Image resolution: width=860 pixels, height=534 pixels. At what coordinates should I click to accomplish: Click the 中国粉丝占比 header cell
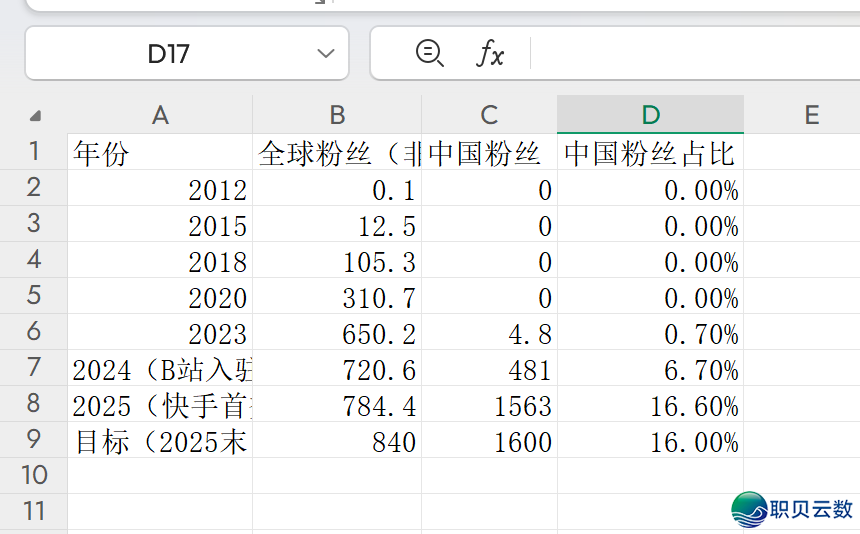650,153
